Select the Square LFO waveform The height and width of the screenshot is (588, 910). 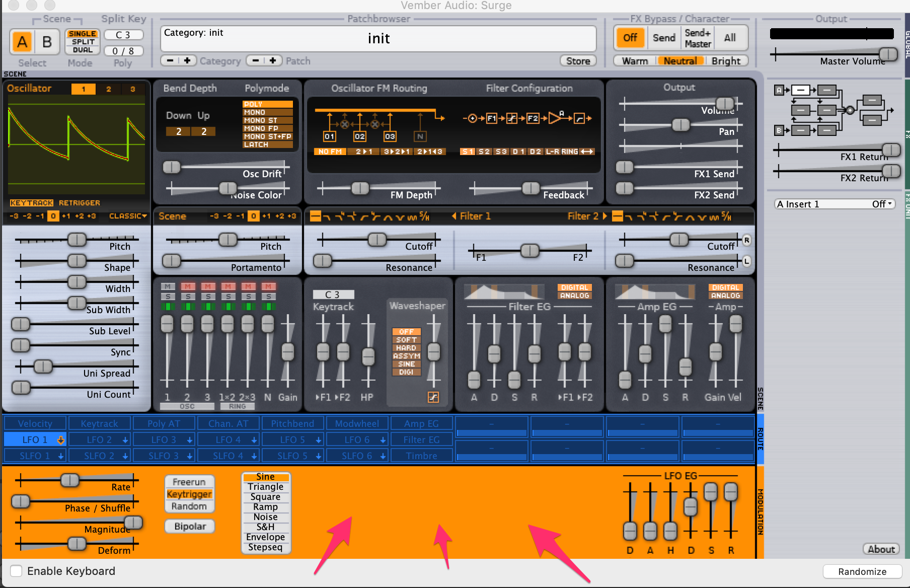pyautogui.click(x=265, y=497)
